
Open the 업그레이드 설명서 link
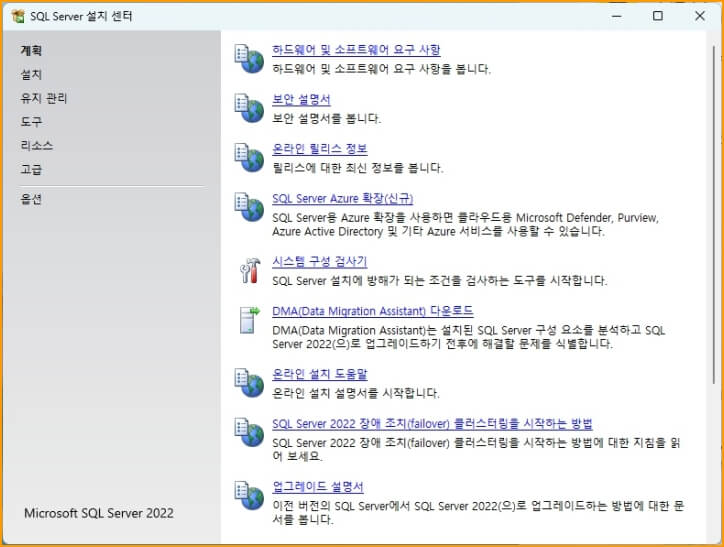(318, 487)
